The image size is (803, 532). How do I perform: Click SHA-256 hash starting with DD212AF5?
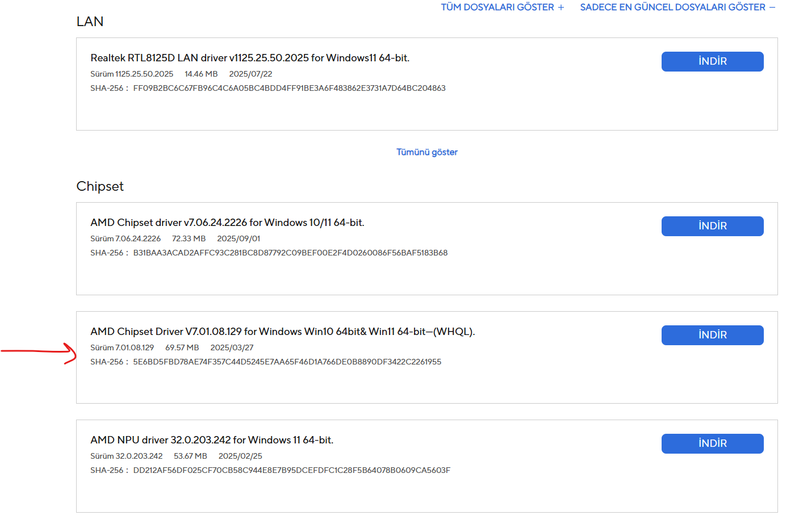click(x=292, y=470)
